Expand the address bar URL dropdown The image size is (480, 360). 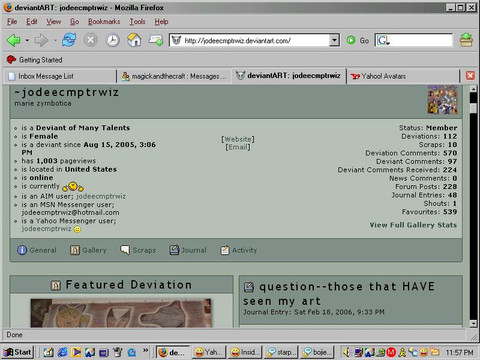point(334,41)
